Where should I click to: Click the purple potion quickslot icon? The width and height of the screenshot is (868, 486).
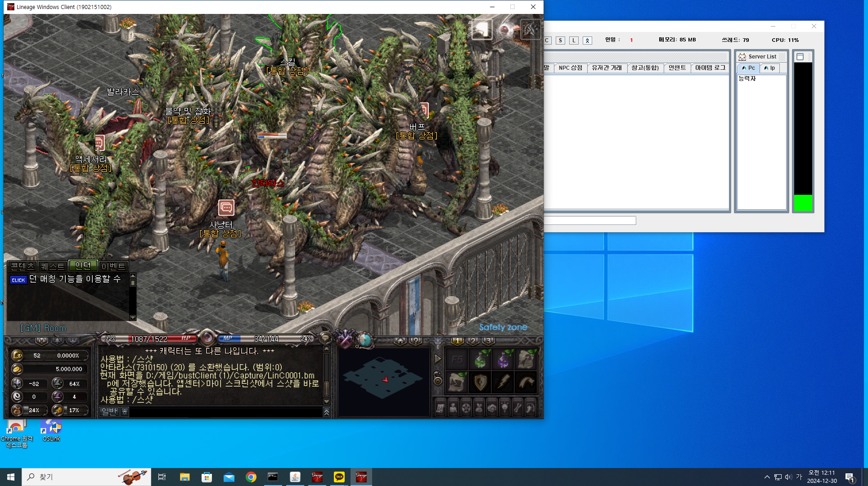point(504,360)
